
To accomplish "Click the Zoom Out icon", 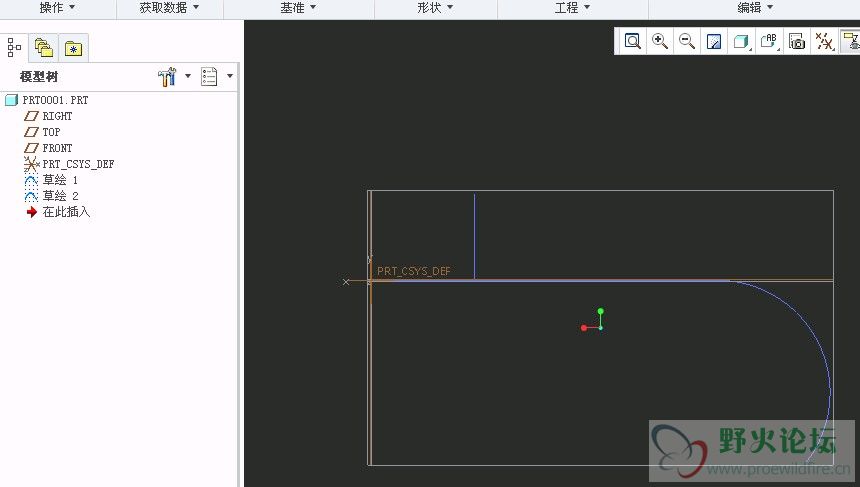I will coord(687,41).
